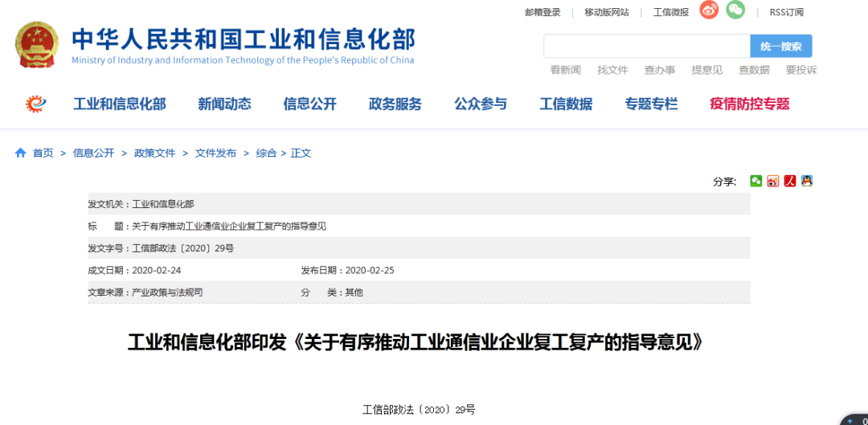
Task: Click the national emblem logo
Action: [37, 45]
